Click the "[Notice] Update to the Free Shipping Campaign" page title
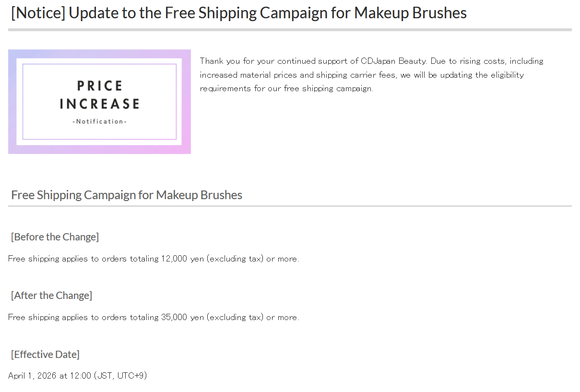This screenshot has height=392, width=580. 238,13
